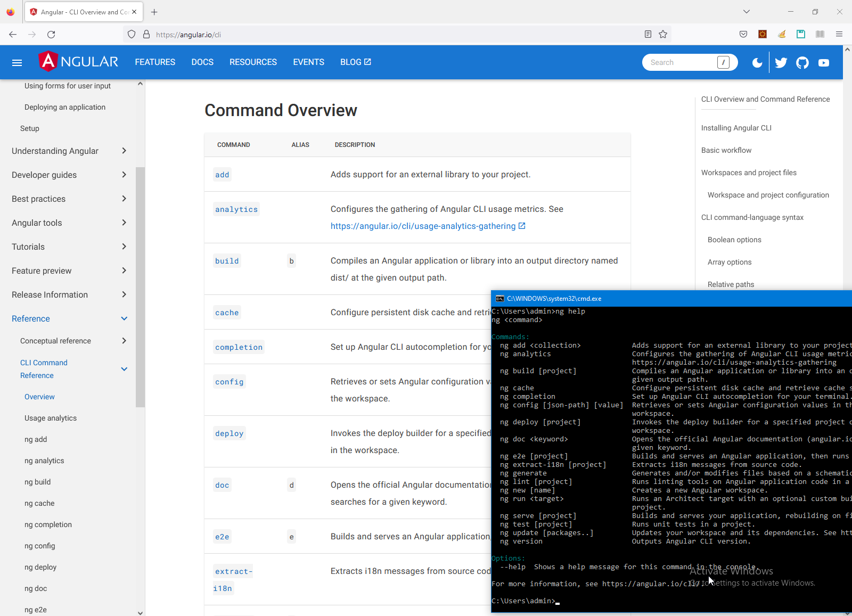Click the broom extension icon in toolbar
The height and width of the screenshot is (616, 852).
click(x=782, y=35)
